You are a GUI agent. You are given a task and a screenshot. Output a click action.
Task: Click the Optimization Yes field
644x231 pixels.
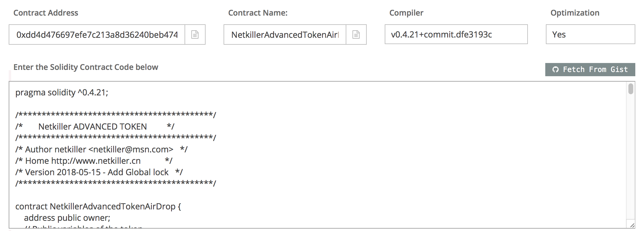point(590,34)
